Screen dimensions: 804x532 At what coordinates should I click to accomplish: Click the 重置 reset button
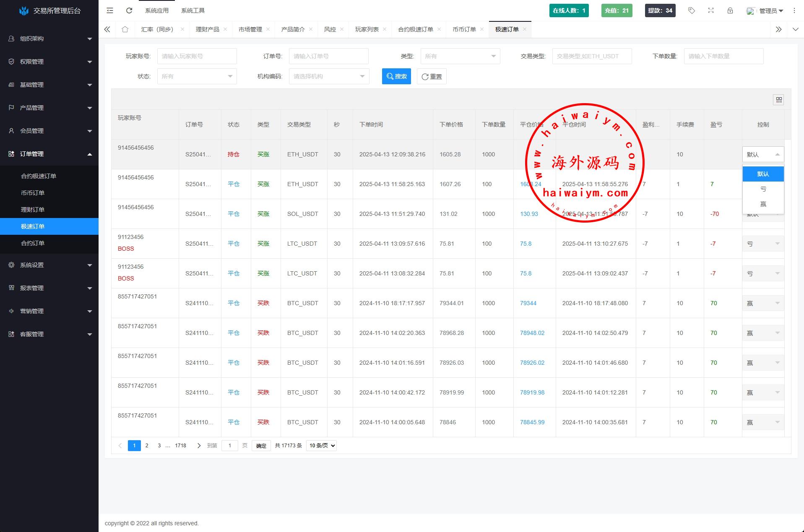coord(432,76)
